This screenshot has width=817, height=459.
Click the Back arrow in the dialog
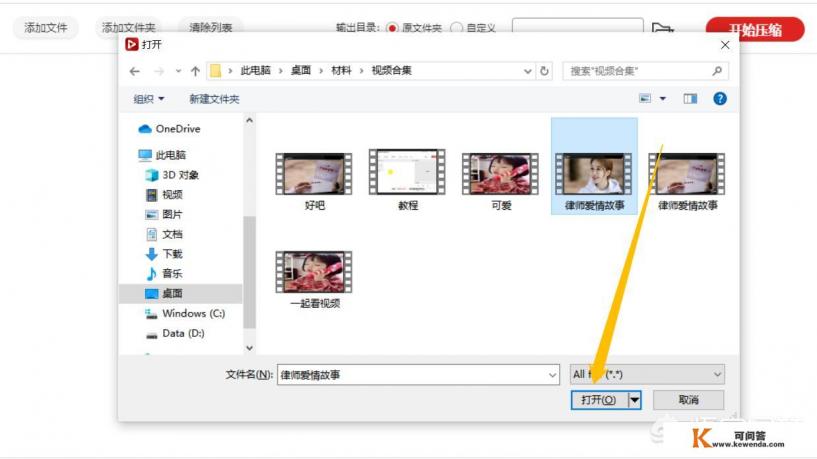click(x=134, y=71)
